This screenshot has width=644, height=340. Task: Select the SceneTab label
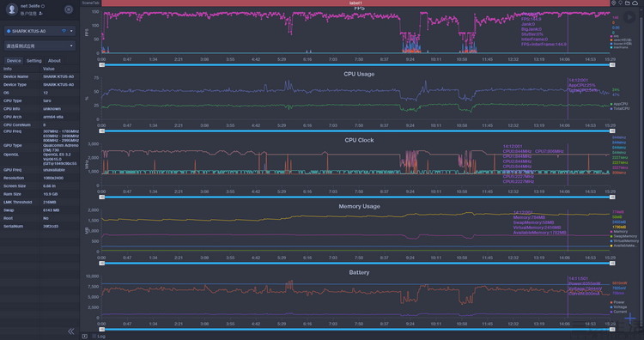coord(90,3)
